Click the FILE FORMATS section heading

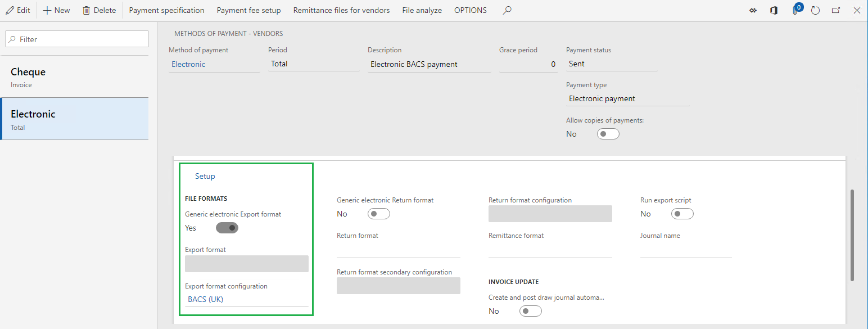206,199
